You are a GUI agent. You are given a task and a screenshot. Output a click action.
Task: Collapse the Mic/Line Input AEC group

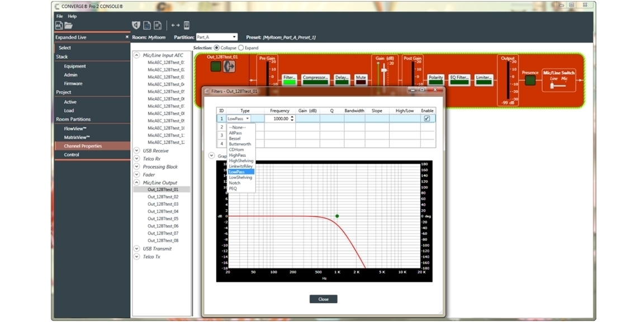pos(137,55)
